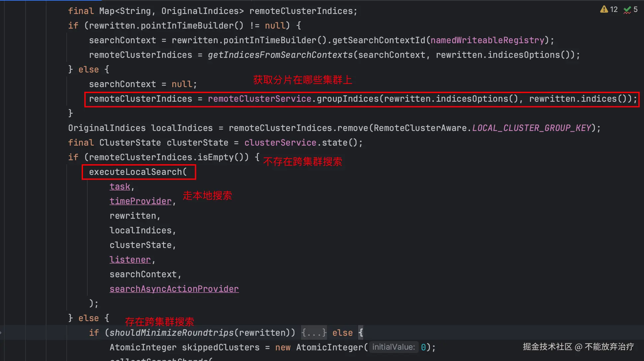Image resolution: width=644 pixels, height=361 pixels.
Task: Click the green checkmark typo indicator showing 5
Action: [630, 9]
